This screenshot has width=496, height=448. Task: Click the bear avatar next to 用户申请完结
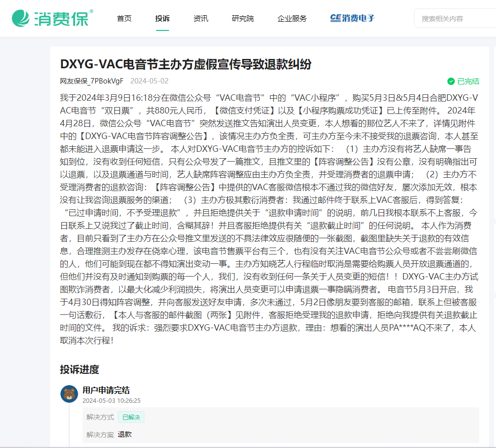pos(69,394)
